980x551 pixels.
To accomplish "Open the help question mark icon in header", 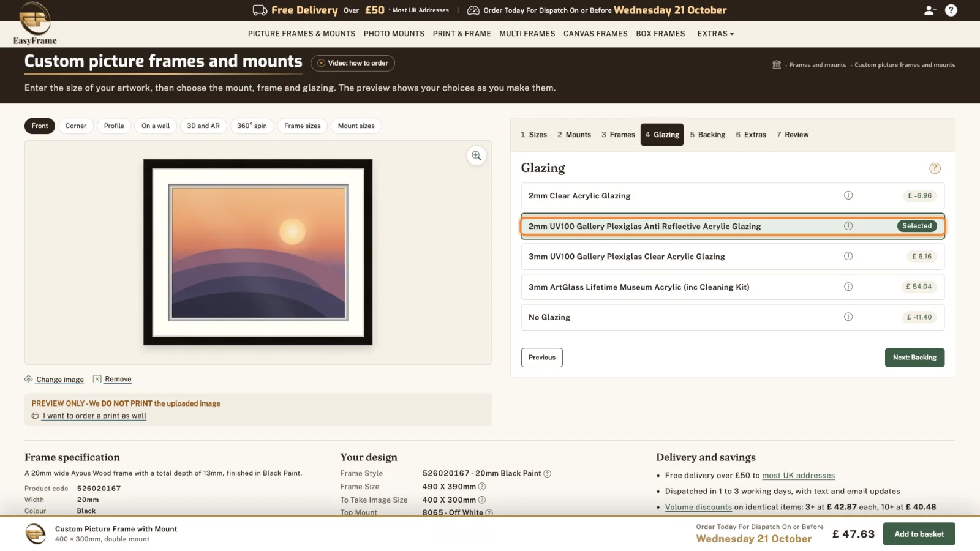I will click(x=951, y=10).
